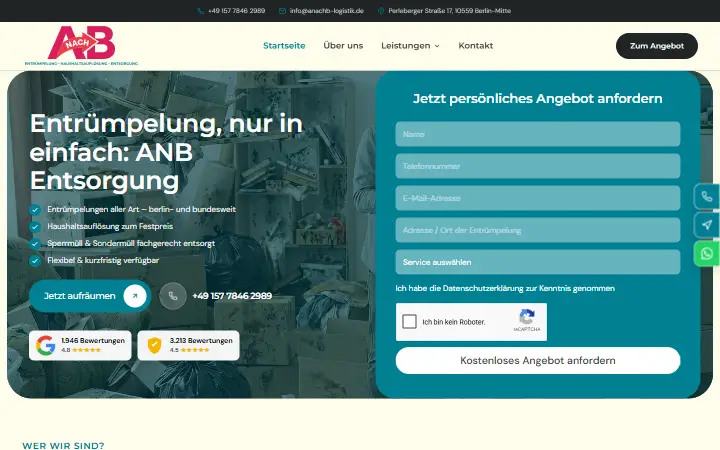Click the Google icon on the 1.946 Bewertungen badge
Viewport: 720px width, 450px height.
coord(46,345)
